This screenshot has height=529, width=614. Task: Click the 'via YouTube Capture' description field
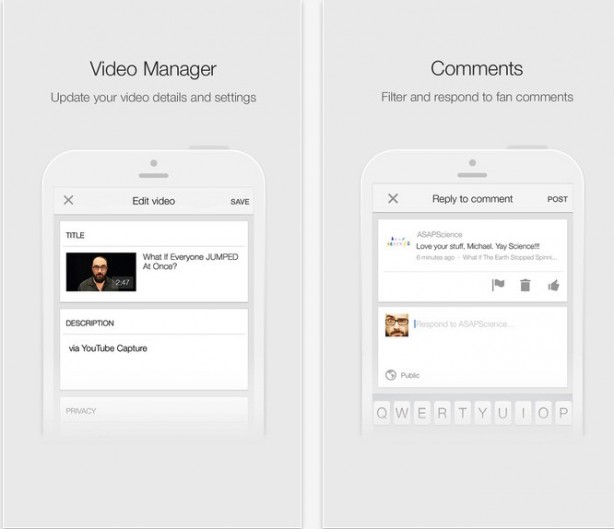click(107, 348)
